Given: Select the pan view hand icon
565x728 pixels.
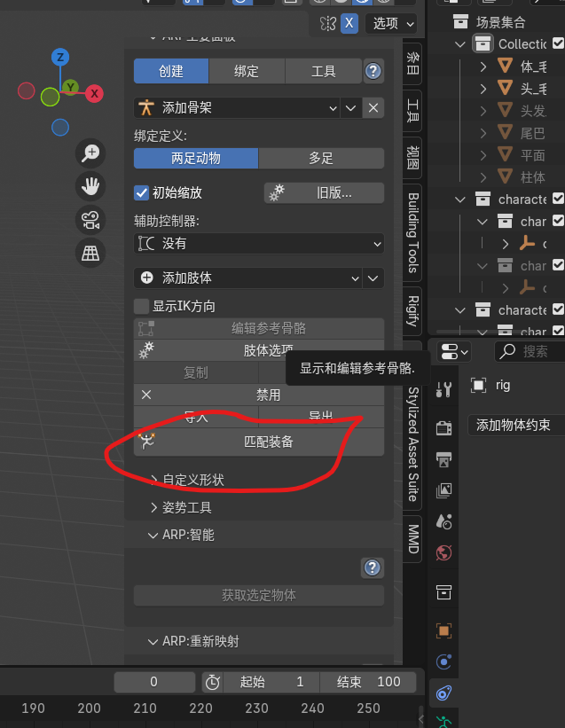Looking at the screenshot, I should (90, 186).
